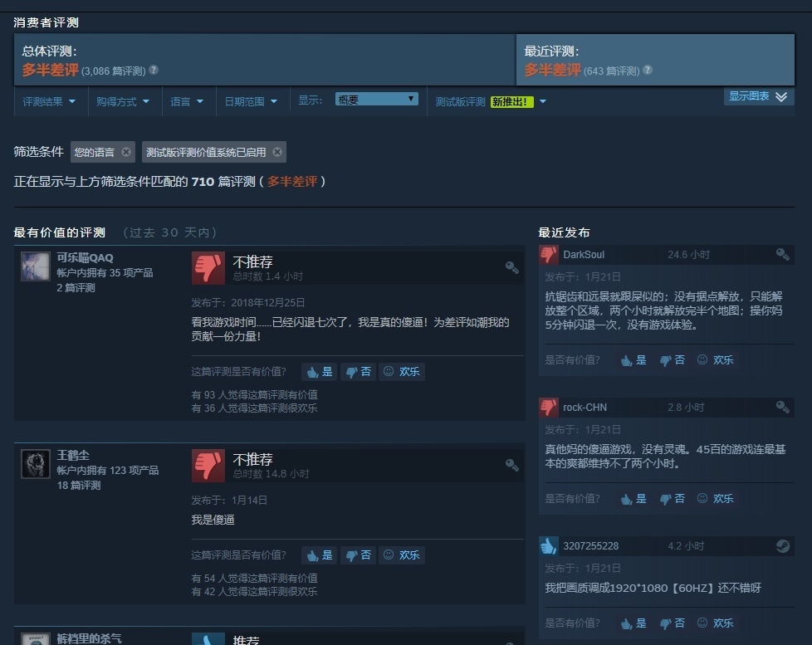Open the 评测结果 dropdown filter
Viewport: 812px width, 645px height.
[49, 101]
